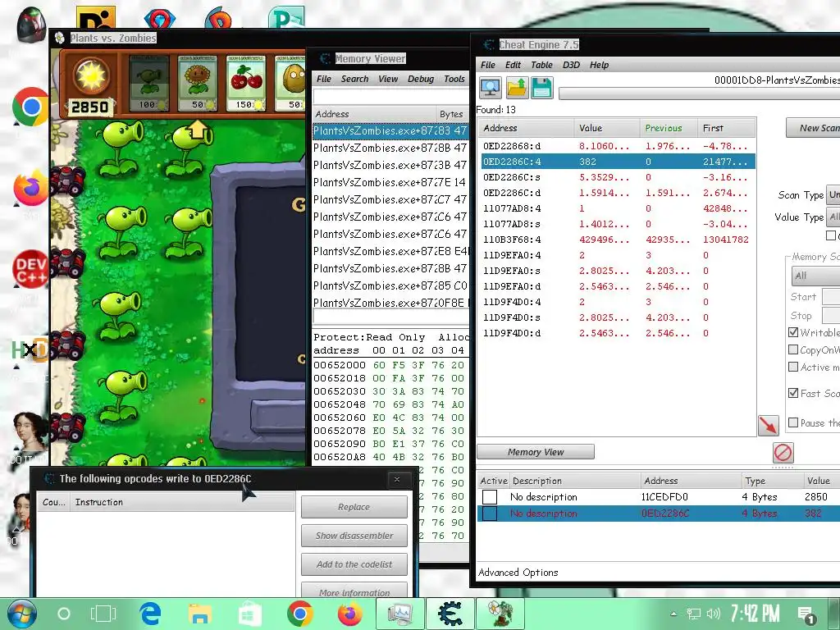Click the Stop address input field
Screen dimensions: 840x630
pyautogui.click(x=831, y=316)
